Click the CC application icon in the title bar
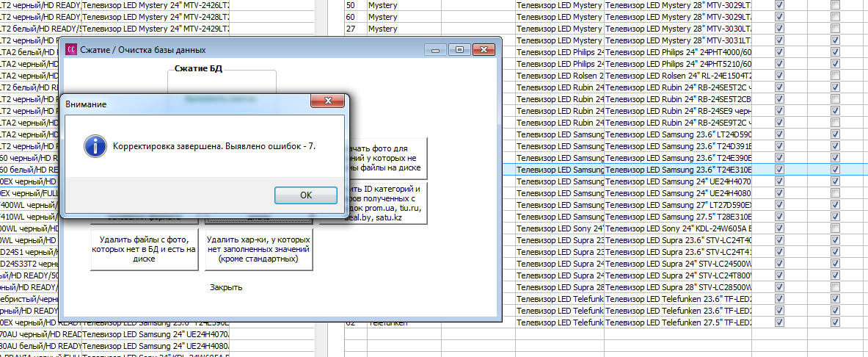This screenshot has height=357, width=868. [71, 50]
